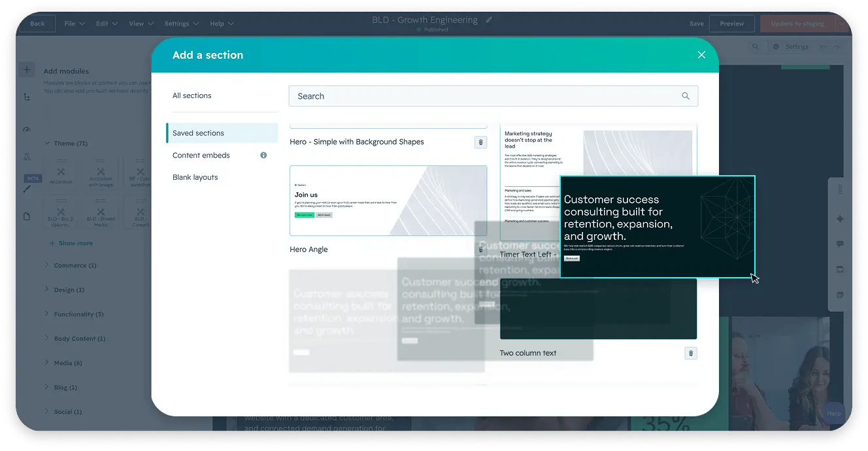868x451 pixels.
Task: Open the page icon in the left sidebar
Action: pyautogui.click(x=27, y=216)
